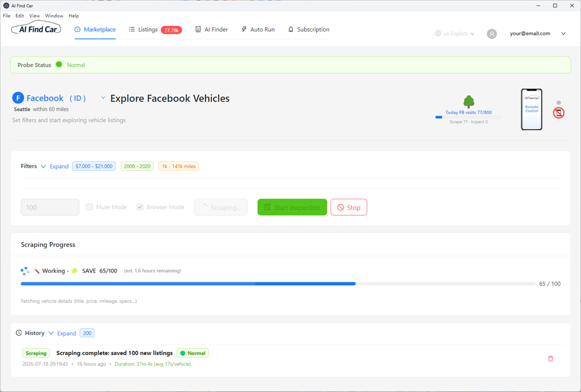Click the 200 history count badge

pos(87,333)
